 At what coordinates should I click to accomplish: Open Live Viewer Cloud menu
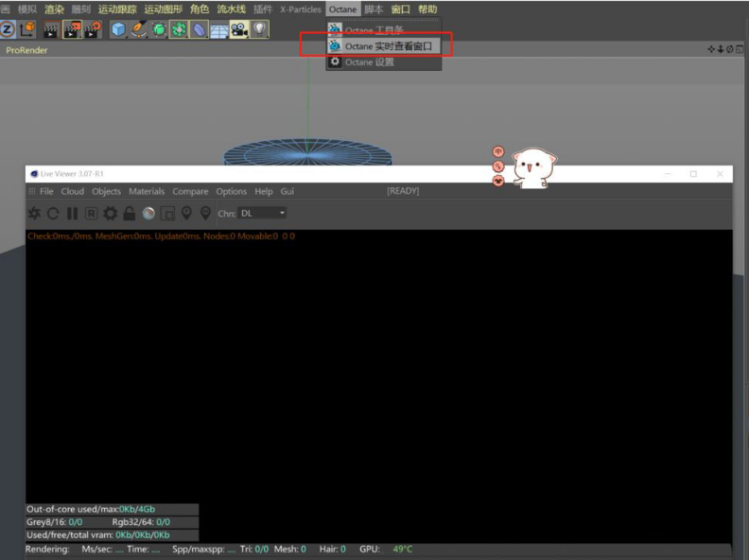pos(73,191)
